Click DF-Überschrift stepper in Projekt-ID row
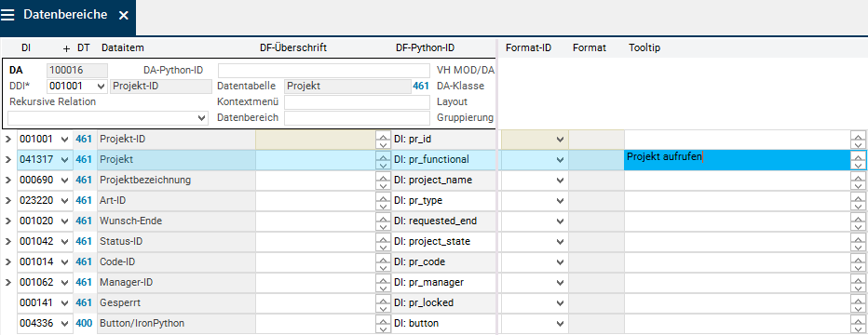 click(x=383, y=140)
